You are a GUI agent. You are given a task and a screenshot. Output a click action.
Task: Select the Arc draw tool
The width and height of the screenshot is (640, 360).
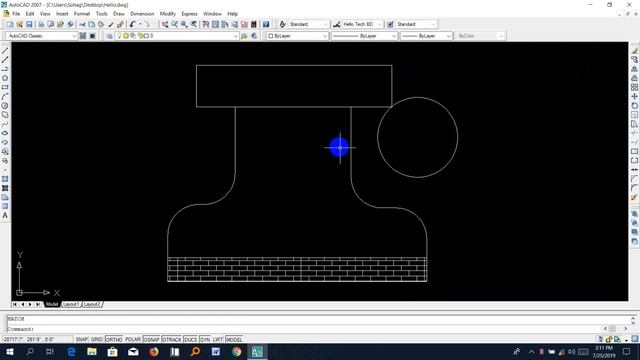5,96
